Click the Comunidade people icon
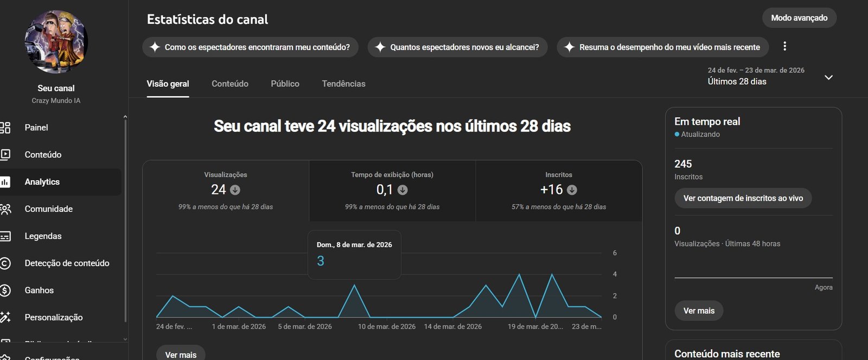This screenshot has width=868, height=360. coord(5,209)
